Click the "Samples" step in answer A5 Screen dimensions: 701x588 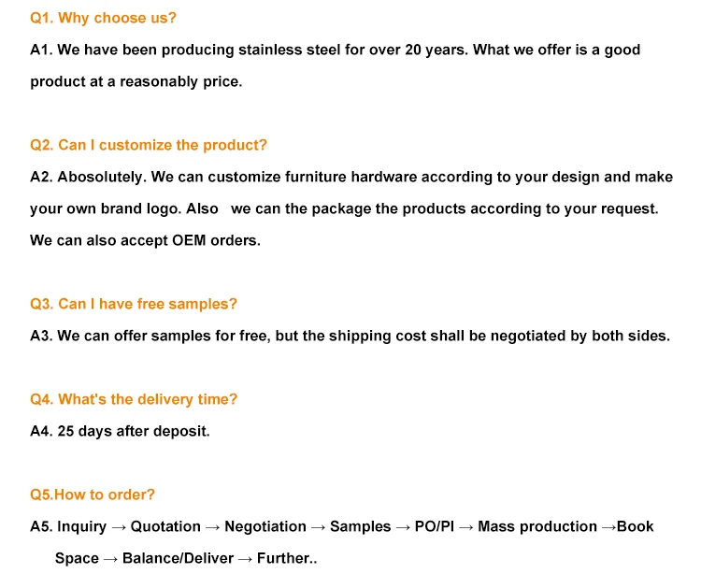click(x=361, y=526)
